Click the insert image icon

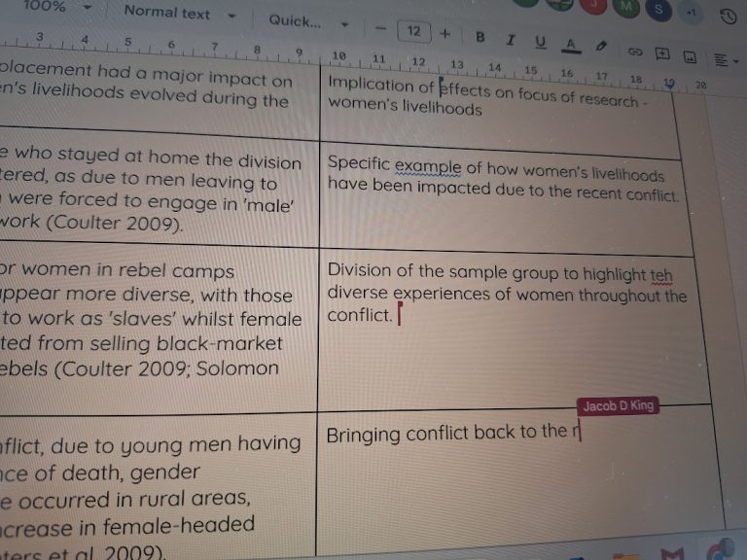691,56
